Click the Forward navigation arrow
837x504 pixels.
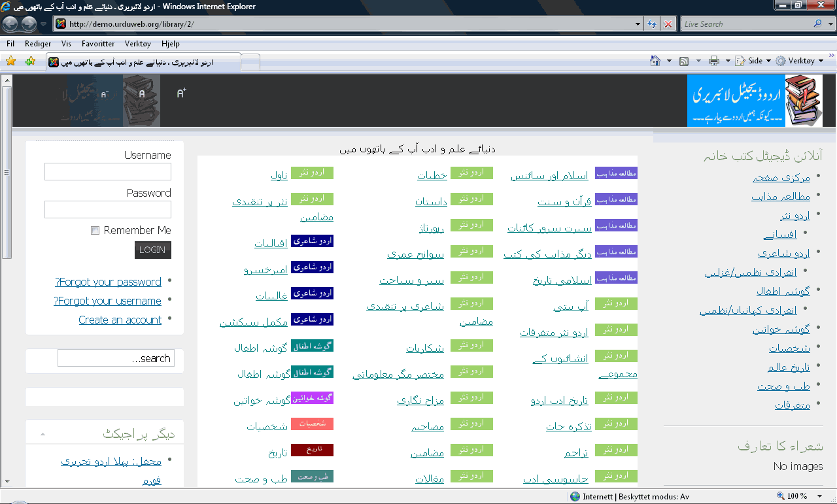(x=29, y=24)
